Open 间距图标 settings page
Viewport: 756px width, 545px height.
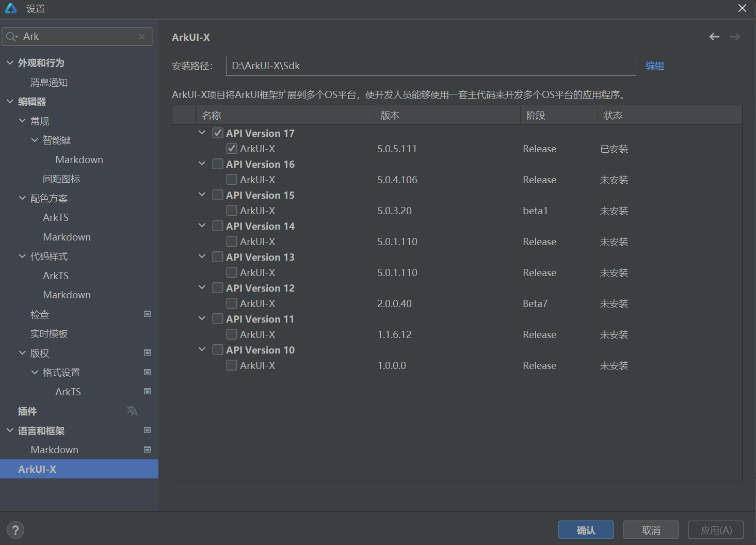pyautogui.click(x=61, y=179)
